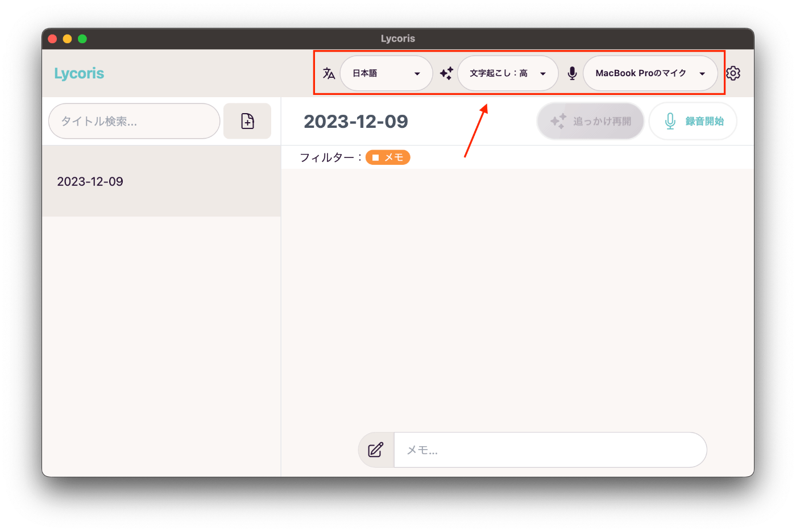
Task: Click the メモ text input field
Action: [550, 450]
